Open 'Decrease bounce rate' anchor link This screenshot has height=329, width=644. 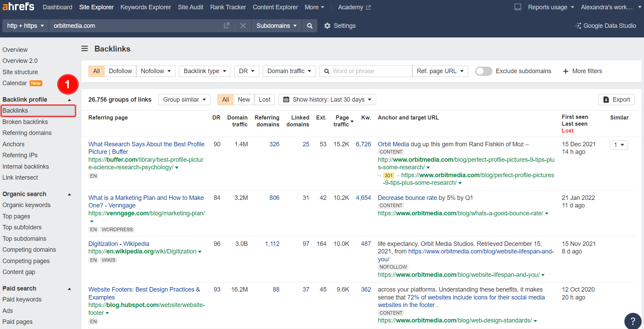click(407, 198)
